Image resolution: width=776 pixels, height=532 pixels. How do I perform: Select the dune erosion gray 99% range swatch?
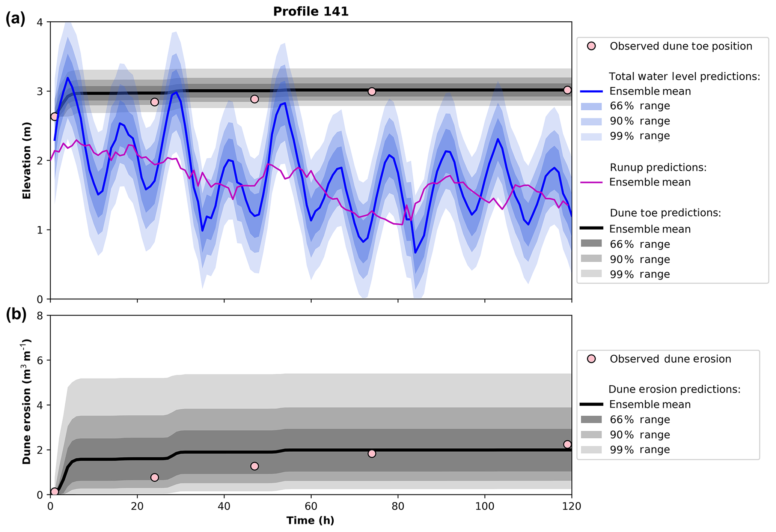coord(591,449)
